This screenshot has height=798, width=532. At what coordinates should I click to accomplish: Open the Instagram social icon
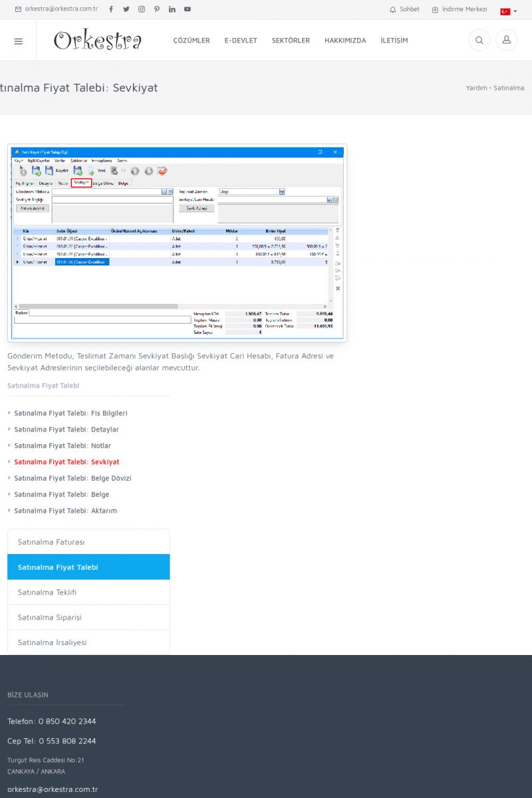pyautogui.click(x=142, y=9)
